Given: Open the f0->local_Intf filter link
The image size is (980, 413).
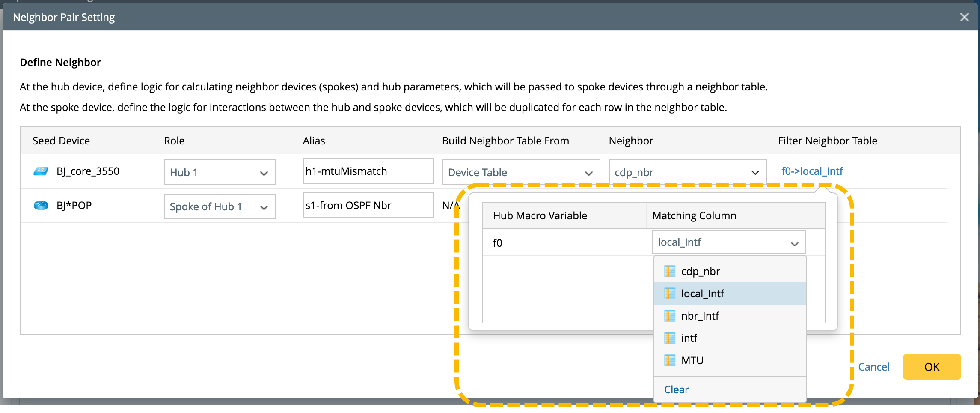Looking at the screenshot, I should (x=812, y=171).
